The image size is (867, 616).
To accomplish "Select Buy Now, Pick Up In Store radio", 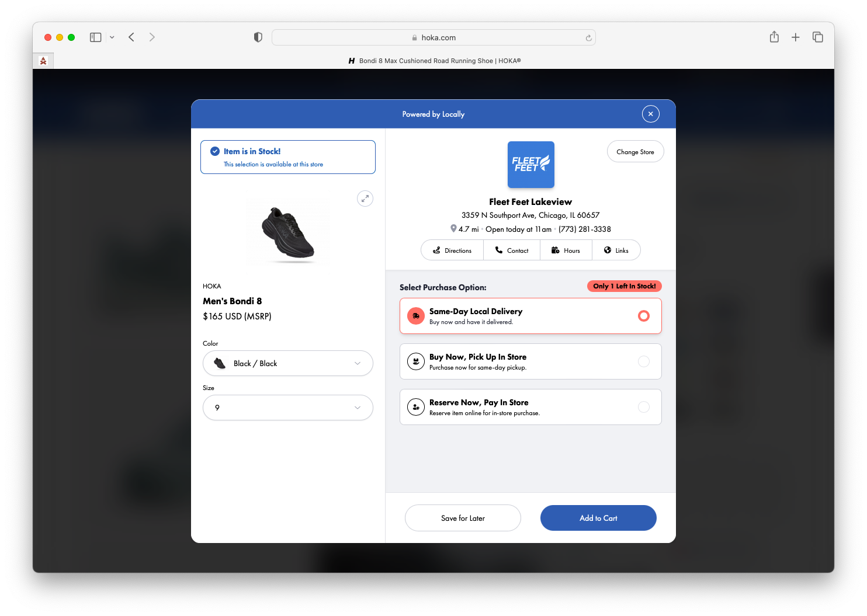I will pos(644,361).
